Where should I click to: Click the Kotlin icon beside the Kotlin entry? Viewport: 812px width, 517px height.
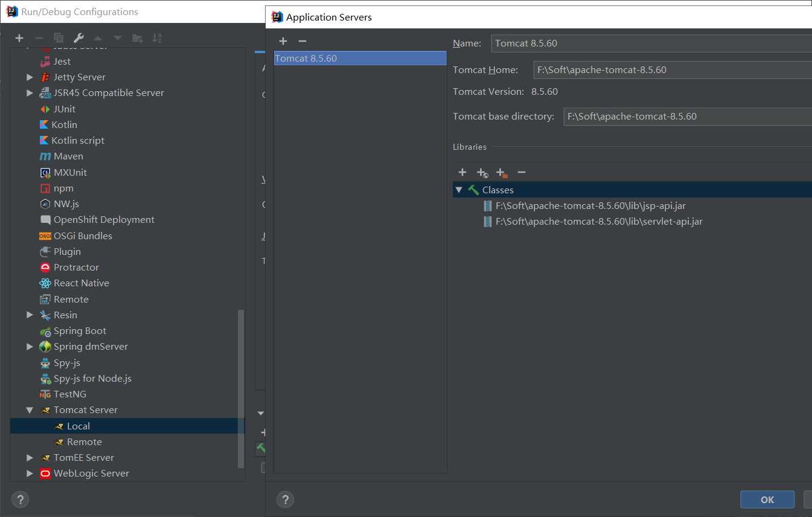tap(44, 124)
